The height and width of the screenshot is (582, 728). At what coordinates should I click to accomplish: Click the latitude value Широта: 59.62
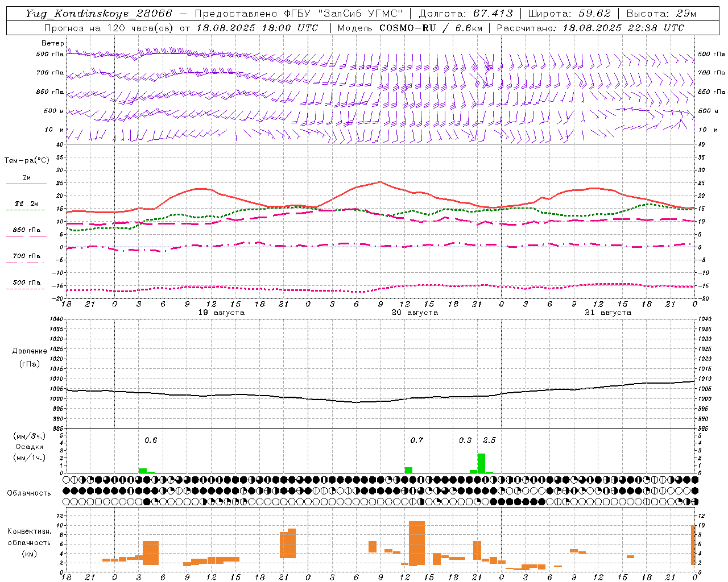point(569,14)
